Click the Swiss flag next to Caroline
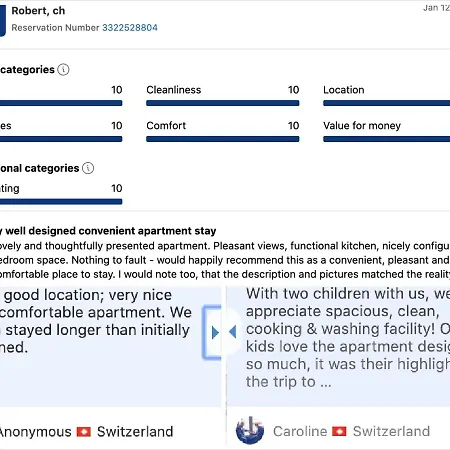The width and height of the screenshot is (450, 450). click(339, 431)
